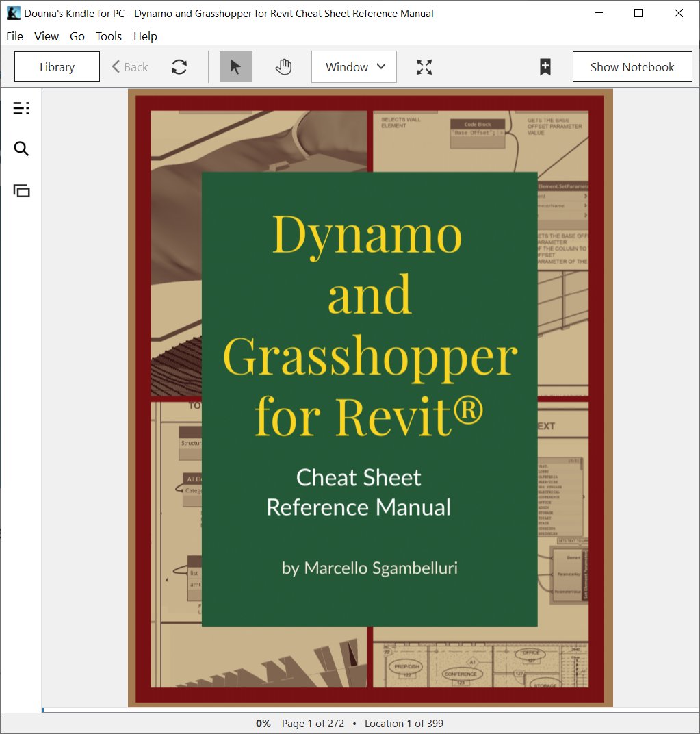Enter full screen with the arrows icon
The height and width of the screenshot is (734, 700).
(424, 67)
